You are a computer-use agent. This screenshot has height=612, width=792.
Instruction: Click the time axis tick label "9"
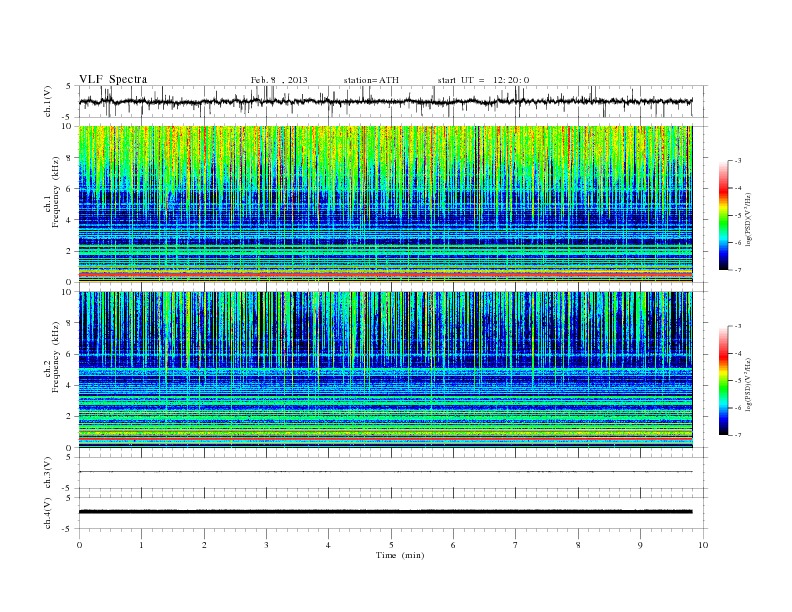[x=640, y=545]
